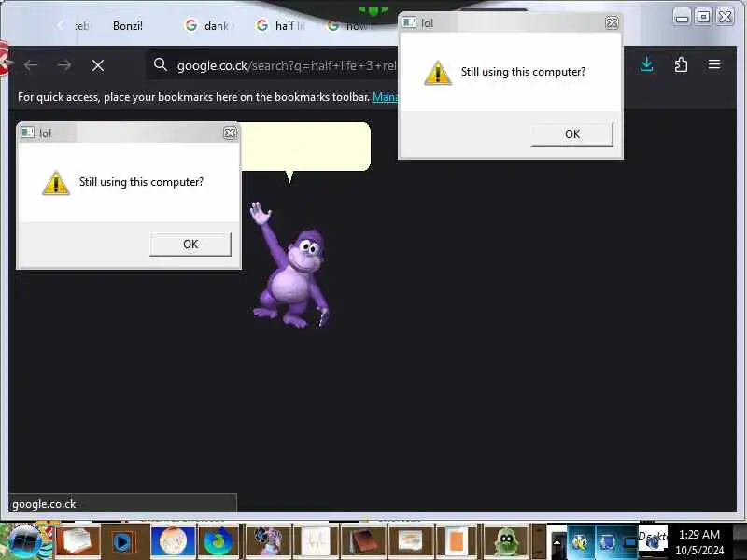Click the search magnifier in the address bar

[x=161, y=64]
